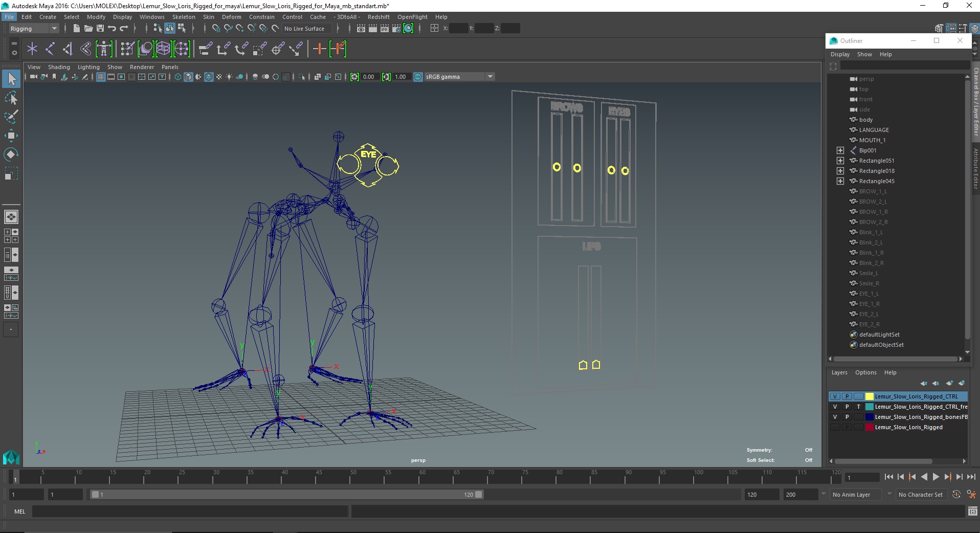Expand the Rectangle018 node in Outliner

(840, 171)
